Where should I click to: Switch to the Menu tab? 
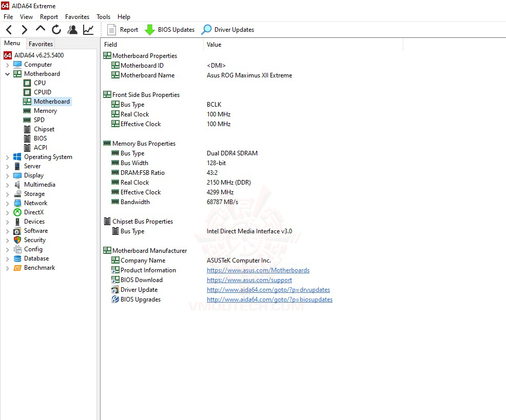(x=12, y=43)
